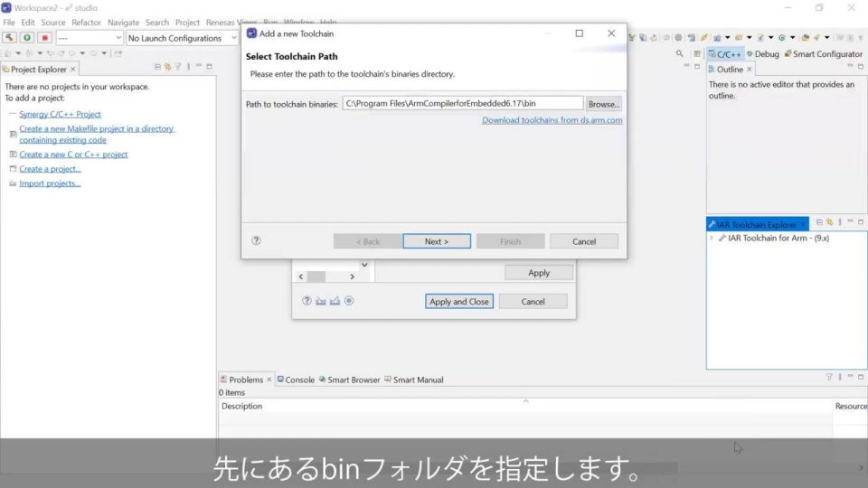Open the Search menu
The height and width of the screenshot is (488, 868).
156,22
